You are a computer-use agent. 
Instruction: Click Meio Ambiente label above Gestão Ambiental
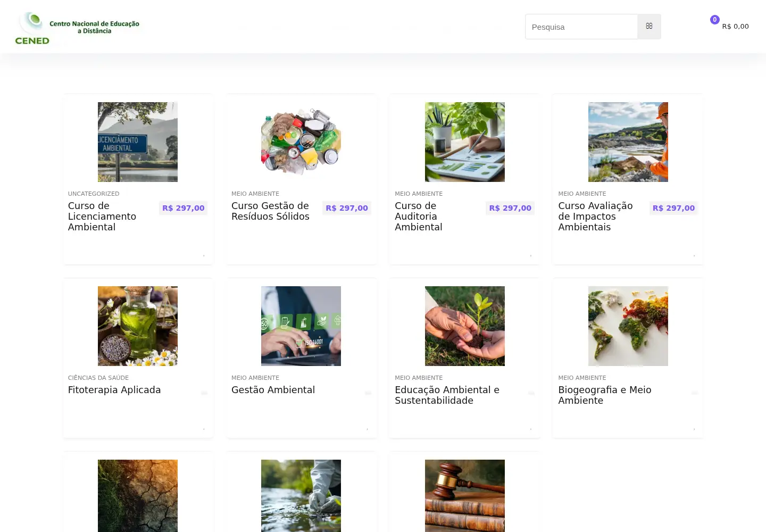pyautogui.click(x=255, y=378)
